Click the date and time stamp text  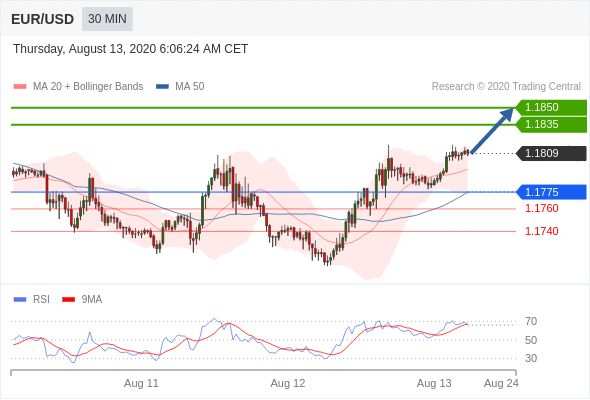(131, 49)
